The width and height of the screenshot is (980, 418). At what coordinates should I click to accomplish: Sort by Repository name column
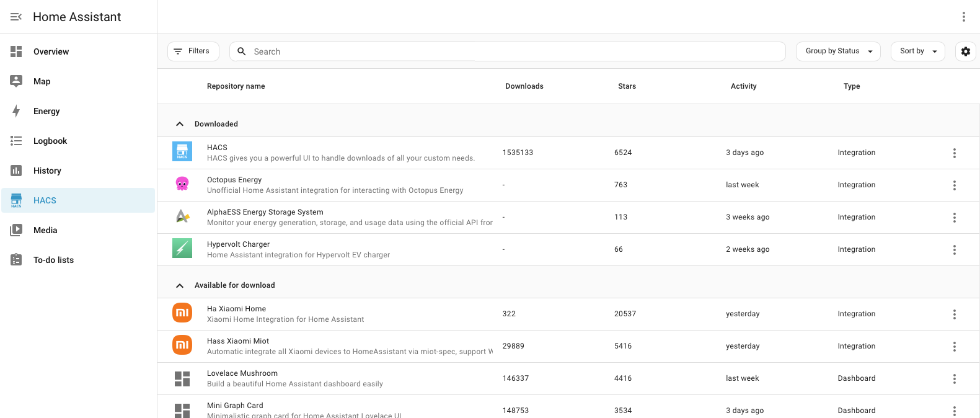(236, 86)
